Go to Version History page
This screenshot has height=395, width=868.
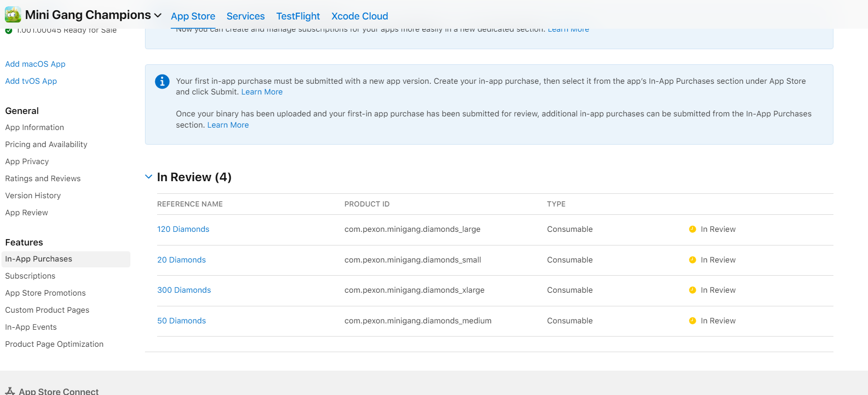33,196
